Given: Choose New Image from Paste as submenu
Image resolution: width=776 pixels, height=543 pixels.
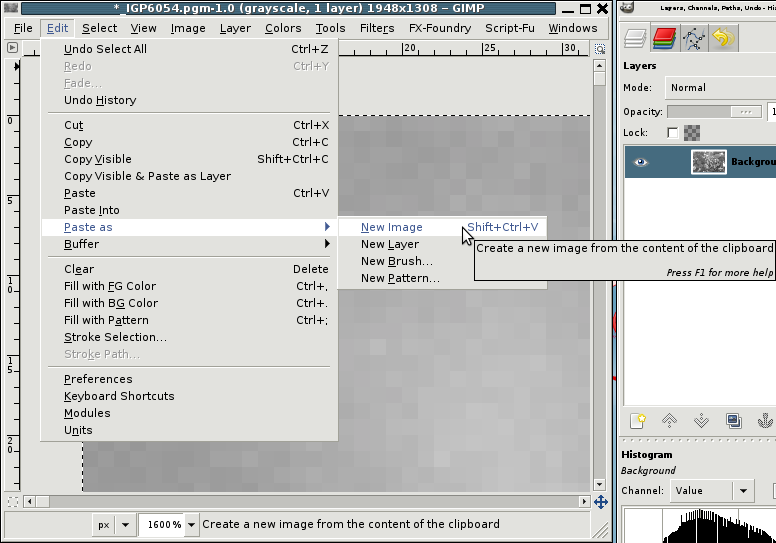Looking at the screenshot, I should click(442, 227).
